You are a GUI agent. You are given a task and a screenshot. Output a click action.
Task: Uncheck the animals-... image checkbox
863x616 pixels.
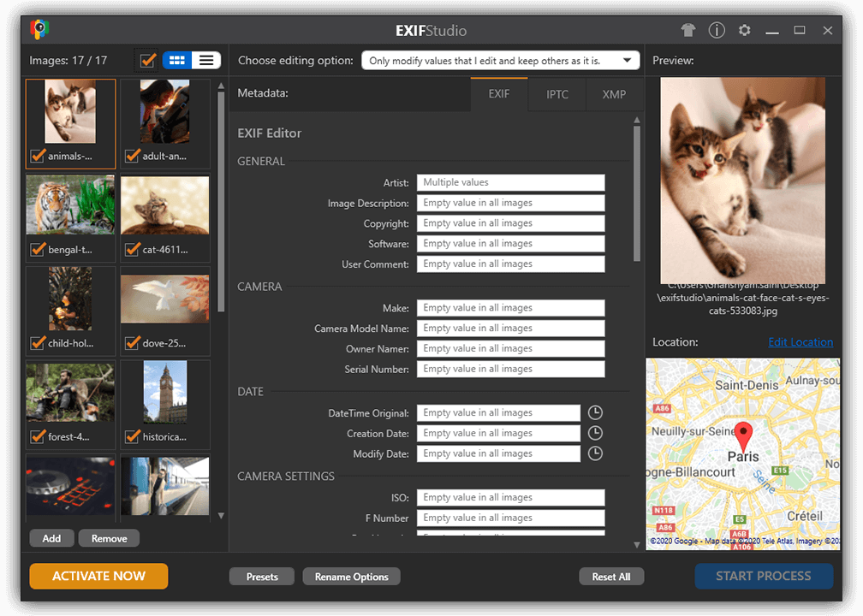(x=38, y=157)
